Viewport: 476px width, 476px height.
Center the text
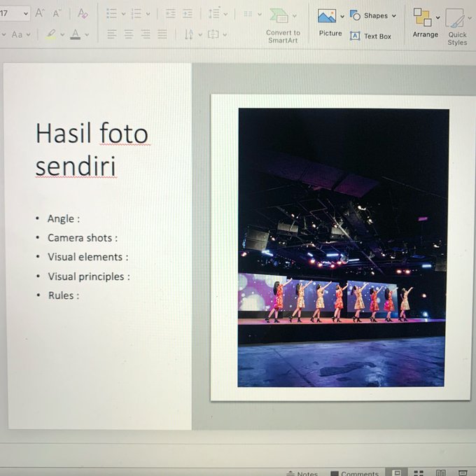[x=129, y=34]
